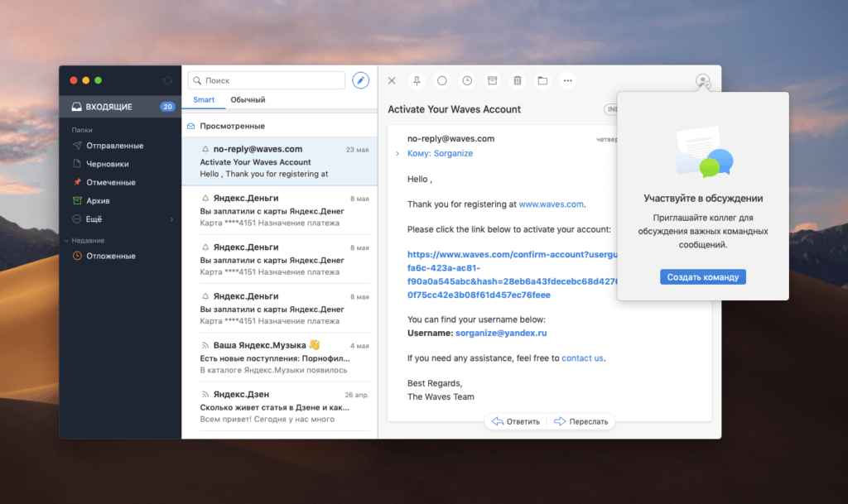Click the feed icon beside Ваша Яндекс.Музыка
The height and width of the screenshot is (504, 848).
click(x=205, y=345)
